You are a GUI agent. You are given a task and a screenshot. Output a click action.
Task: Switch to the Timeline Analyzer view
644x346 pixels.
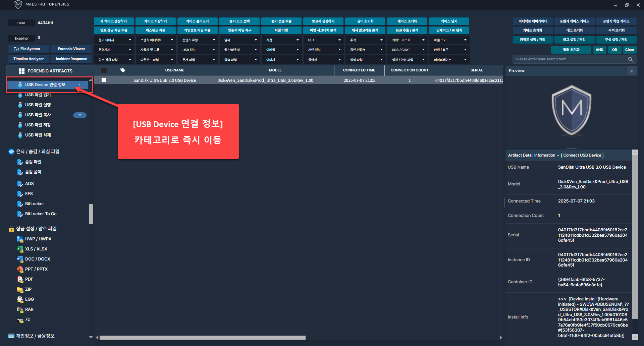29,59
